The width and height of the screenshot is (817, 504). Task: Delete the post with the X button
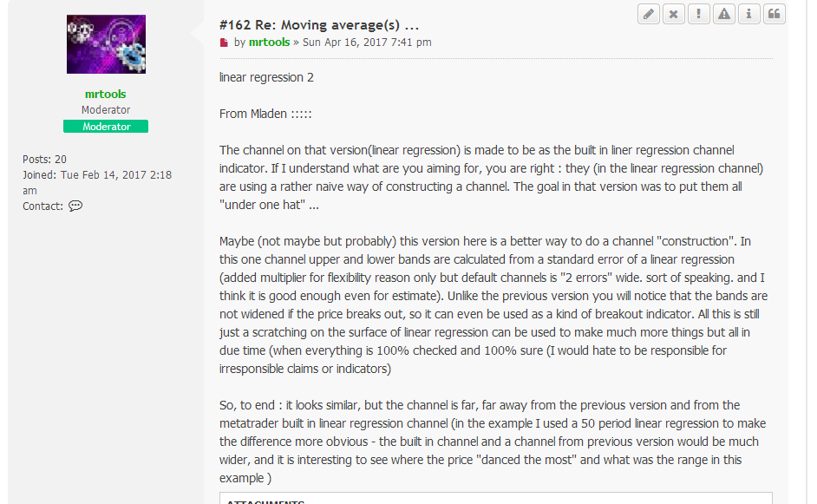coord(674,14)
